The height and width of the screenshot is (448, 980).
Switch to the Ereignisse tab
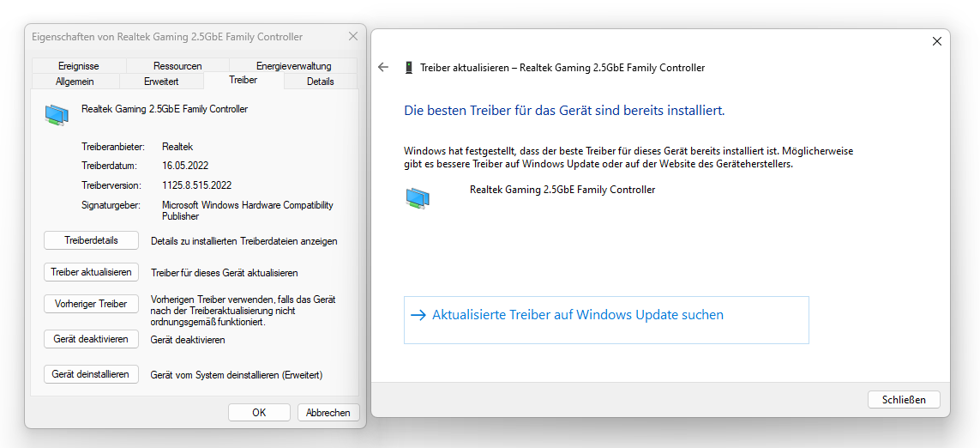(x=79, y=66)
